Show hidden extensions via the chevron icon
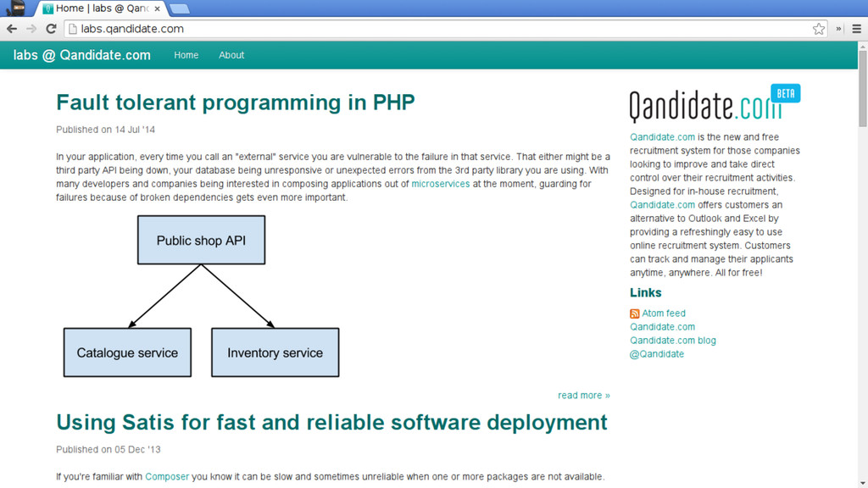The height and width of the screenshot is (488, 868). point(838,29)
